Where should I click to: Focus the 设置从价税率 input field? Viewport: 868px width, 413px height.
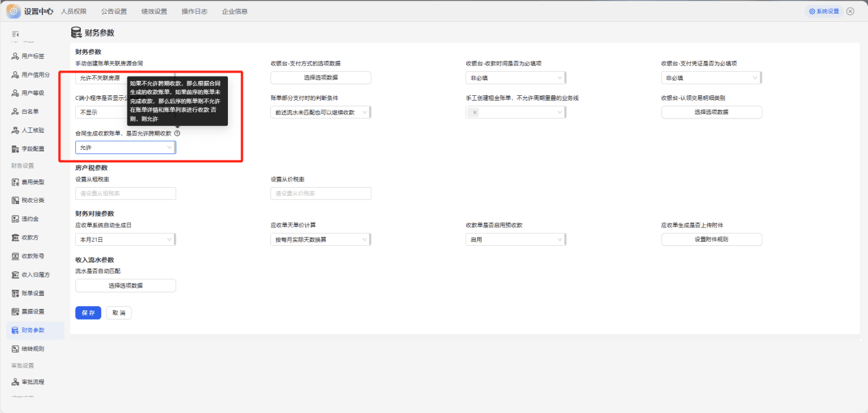(x=321, y=193)
